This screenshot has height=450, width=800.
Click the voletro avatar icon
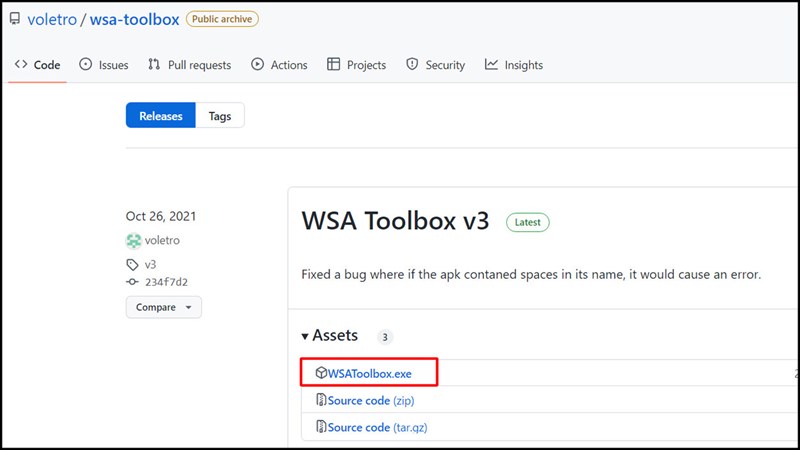click(133, 240)
